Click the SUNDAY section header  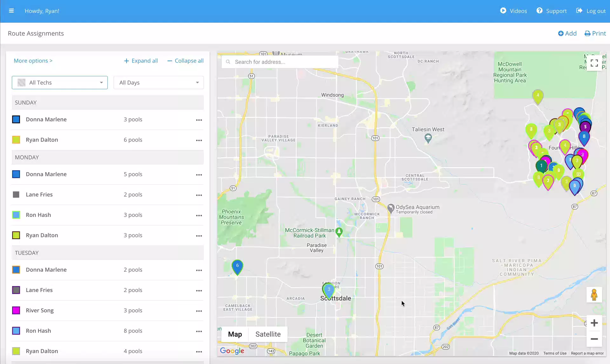(108, 103)
